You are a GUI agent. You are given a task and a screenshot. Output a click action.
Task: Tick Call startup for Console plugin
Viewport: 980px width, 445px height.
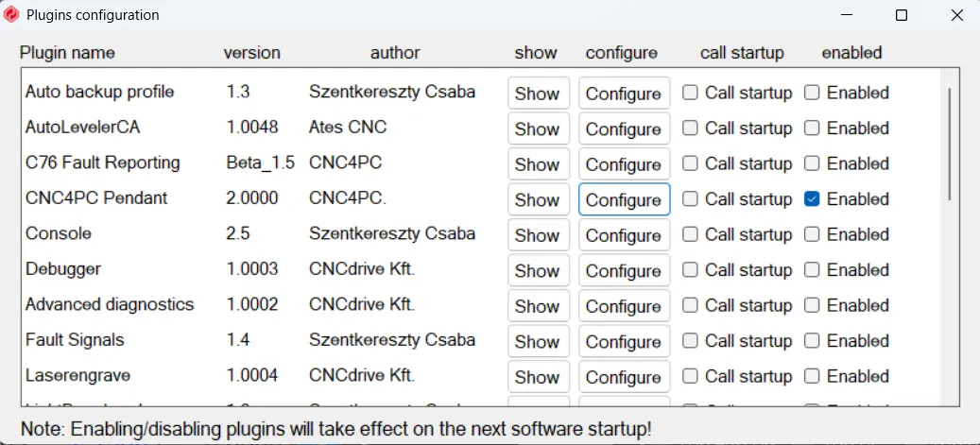pyautogui.click(x=691, y=234)
